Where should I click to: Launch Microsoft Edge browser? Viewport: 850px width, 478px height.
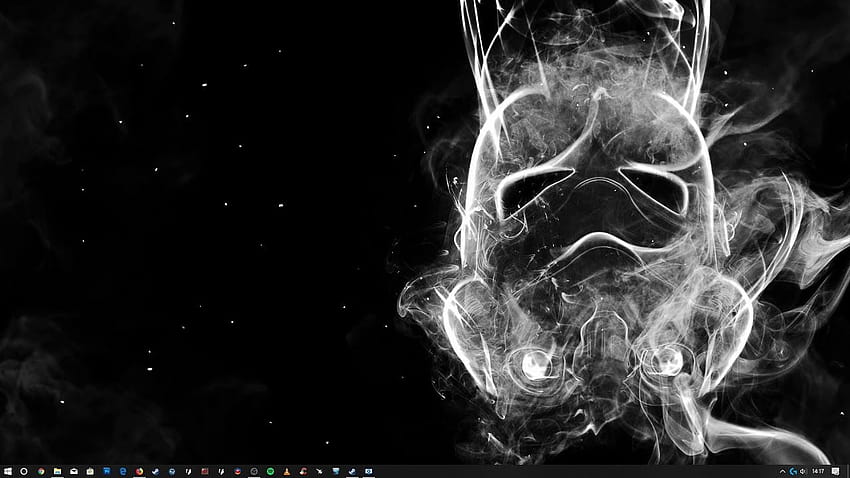(123, 471)
